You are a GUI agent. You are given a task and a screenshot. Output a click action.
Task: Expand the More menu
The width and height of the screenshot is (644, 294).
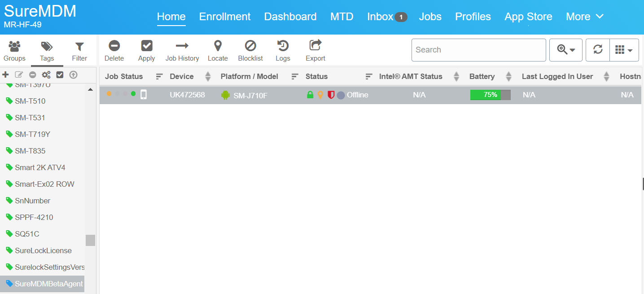pyautogui.click(x=585, y=17)
